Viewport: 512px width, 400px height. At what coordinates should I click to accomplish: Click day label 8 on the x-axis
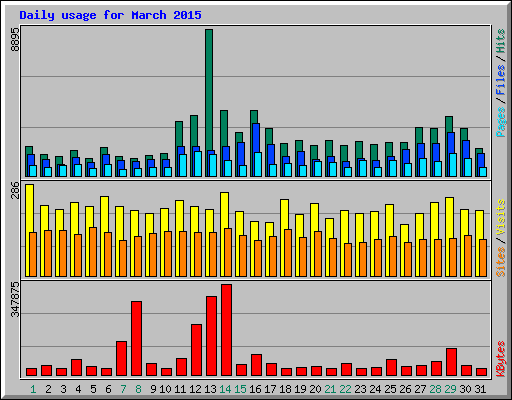pyautogui.click(x=138, y=389)
